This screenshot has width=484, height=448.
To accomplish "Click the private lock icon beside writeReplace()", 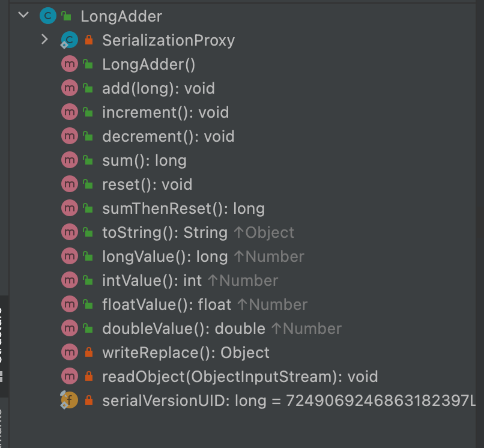I will (x=89, y=352).
